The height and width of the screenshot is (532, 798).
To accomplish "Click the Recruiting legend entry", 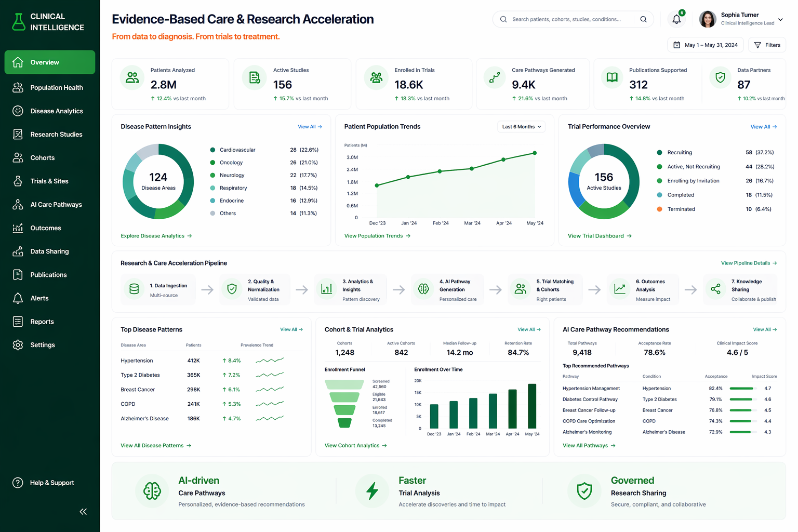I will point(715,152).
